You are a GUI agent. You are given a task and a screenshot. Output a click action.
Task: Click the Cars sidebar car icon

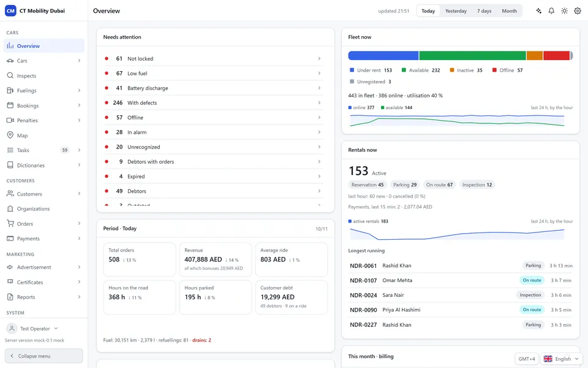pyautogui.click(x=10, y=61)
